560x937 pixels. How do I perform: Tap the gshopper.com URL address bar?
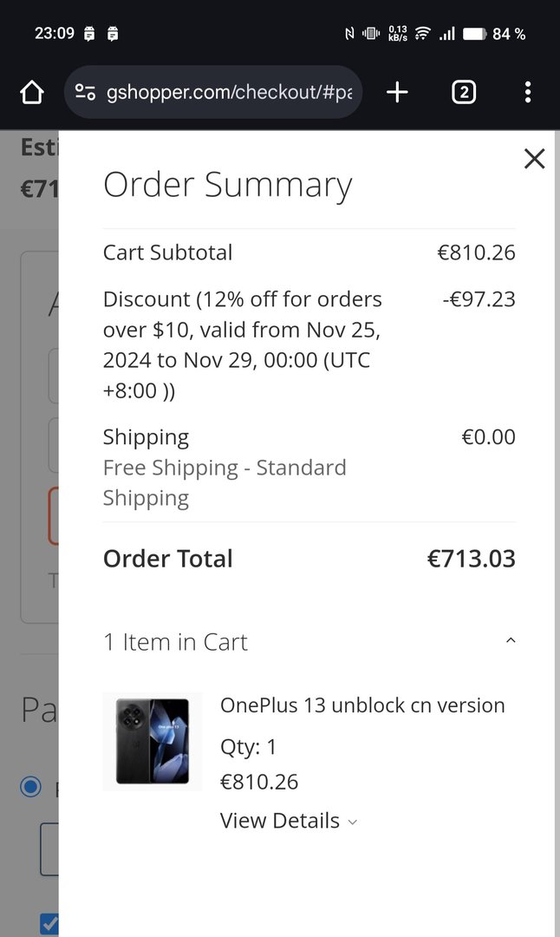pyautogui.click(x=229, y=92)
